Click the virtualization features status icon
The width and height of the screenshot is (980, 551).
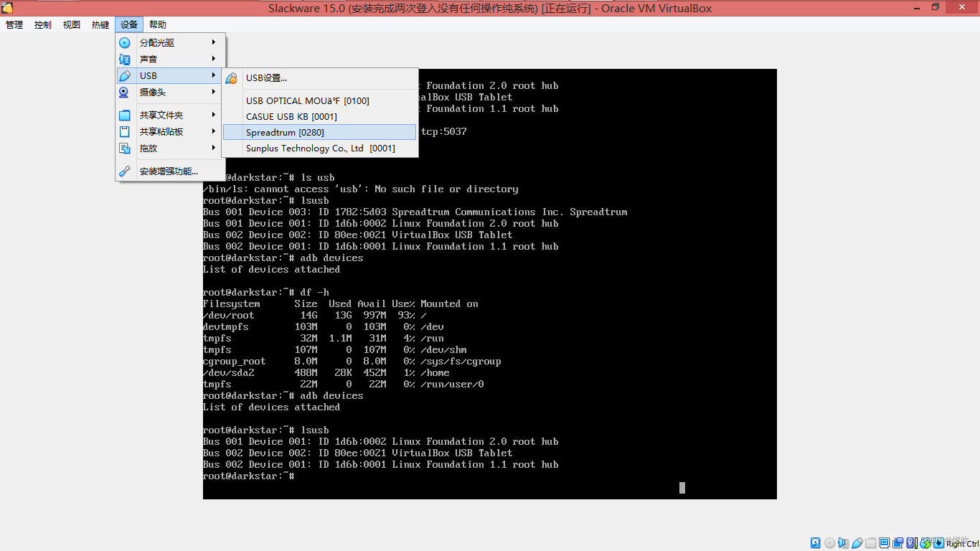tap(910, 542)
